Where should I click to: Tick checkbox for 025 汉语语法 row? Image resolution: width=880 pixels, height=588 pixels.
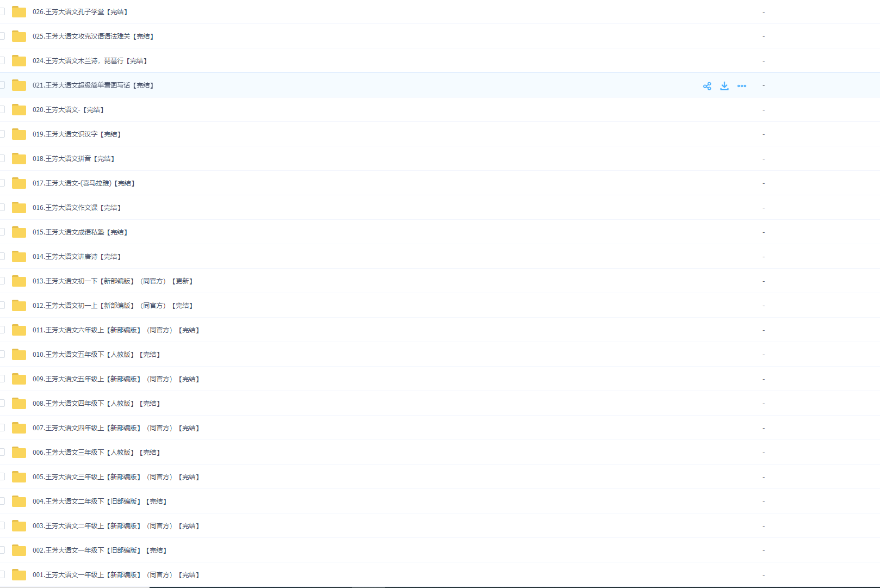[x=2, y=36]
